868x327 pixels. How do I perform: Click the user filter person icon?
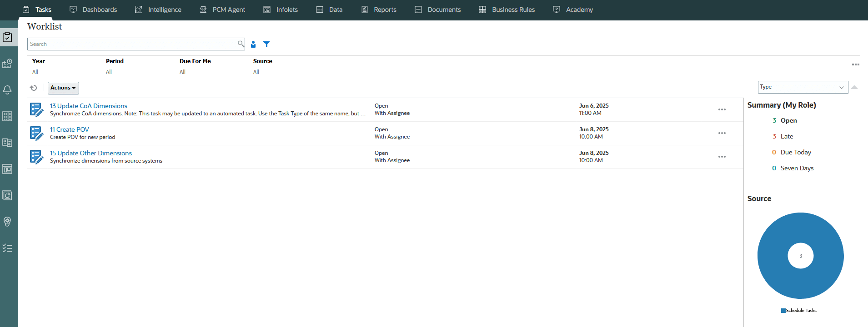coord(253,44)
